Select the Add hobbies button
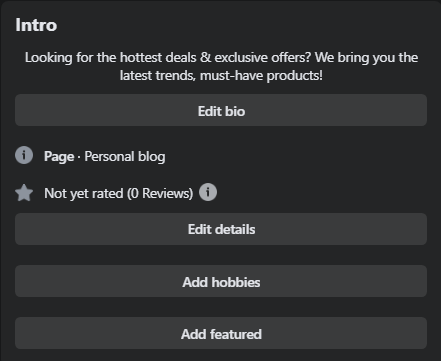 click(x=221, y=281)
